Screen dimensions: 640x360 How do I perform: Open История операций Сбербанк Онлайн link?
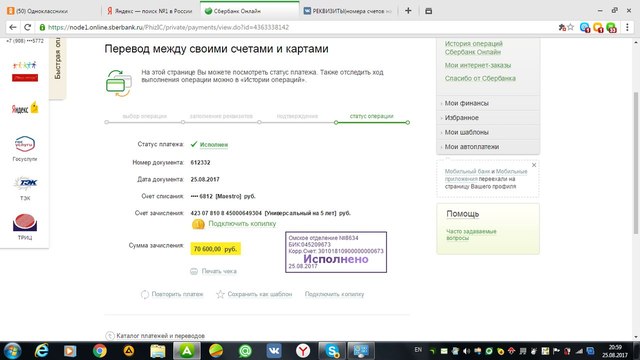coord(473,48)
